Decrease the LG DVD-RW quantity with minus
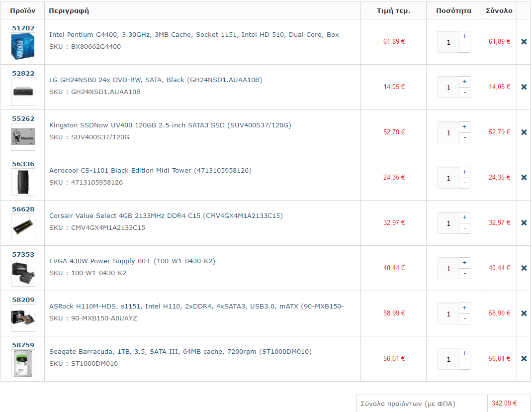This screenshot has height=412, width=532. point(464,93)
